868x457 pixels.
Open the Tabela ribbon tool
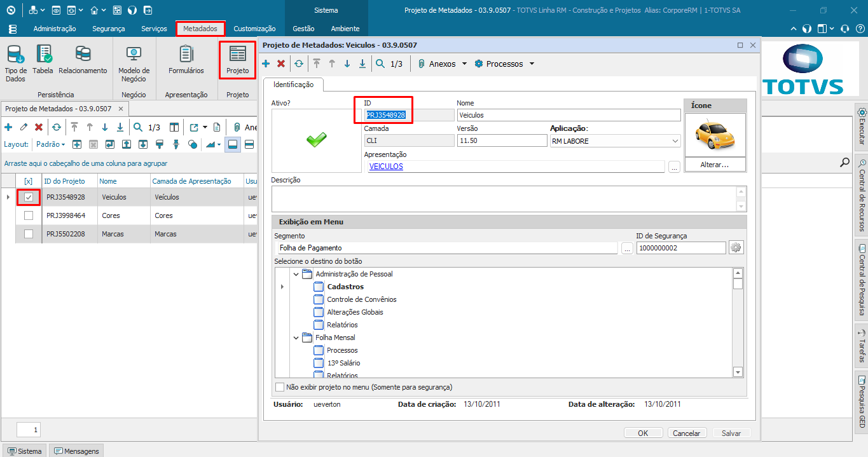tap(43, 61)
